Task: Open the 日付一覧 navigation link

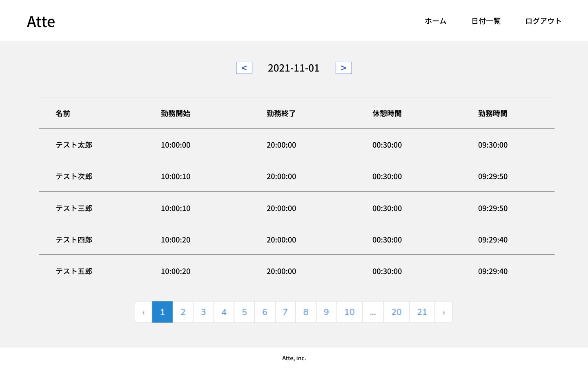Action: (x=486, y=21)
